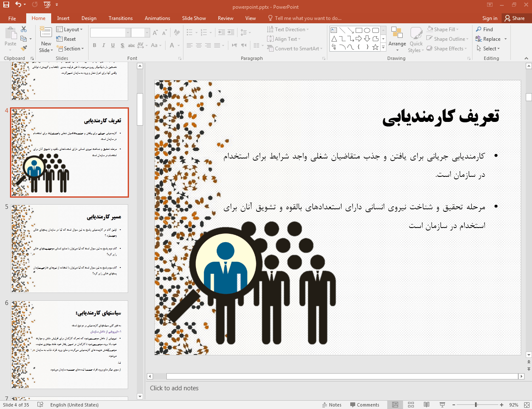Switch to Slide Sorter view
Viewport: 532px width, 409px height.
(411, 405)
